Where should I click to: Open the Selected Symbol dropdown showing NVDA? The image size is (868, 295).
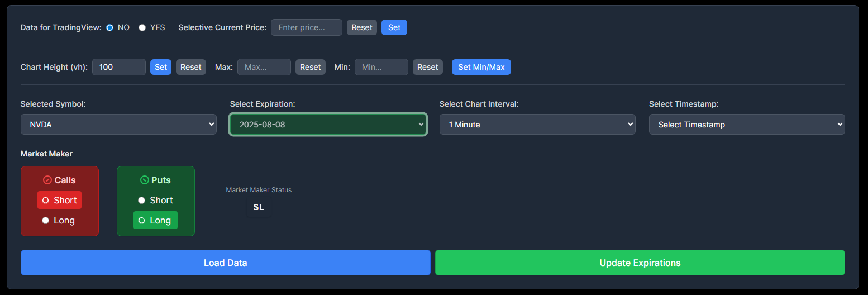pos(118,125)
